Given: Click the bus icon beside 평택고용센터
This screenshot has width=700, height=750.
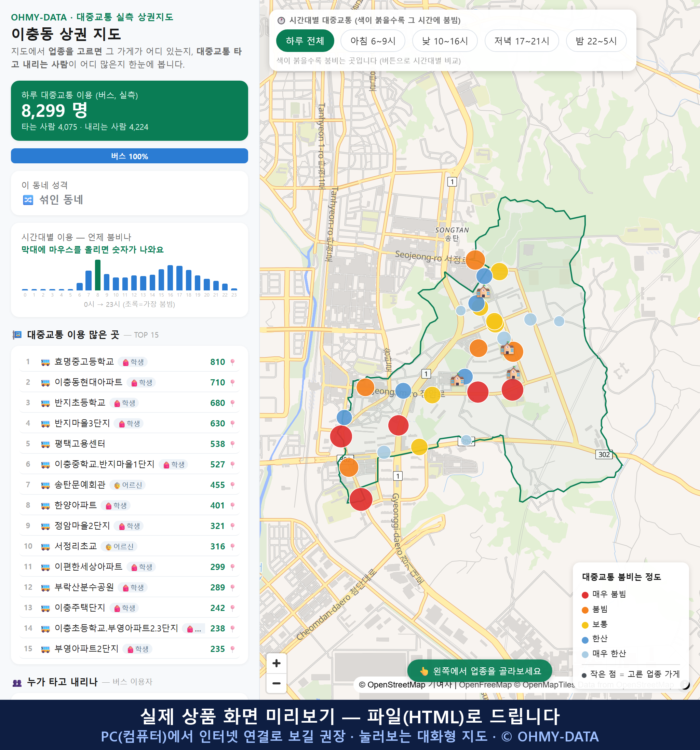Looking at the screenshot, I should coord(45,444).
